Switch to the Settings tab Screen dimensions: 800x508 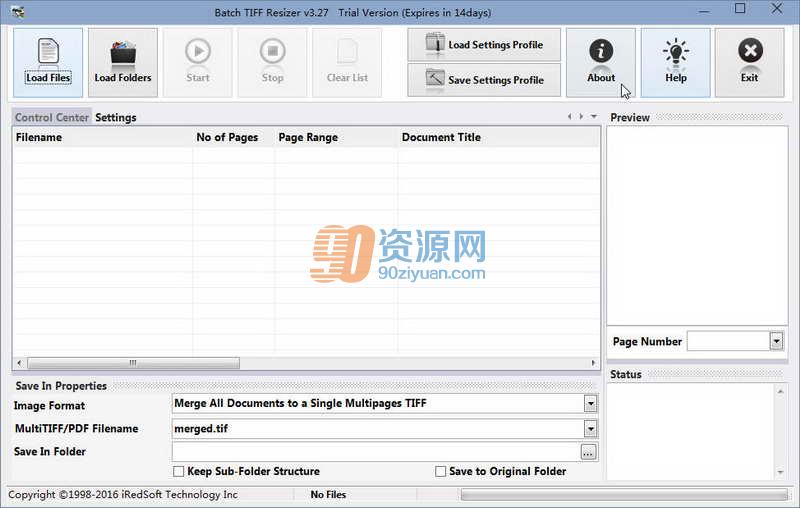point(116,117)
